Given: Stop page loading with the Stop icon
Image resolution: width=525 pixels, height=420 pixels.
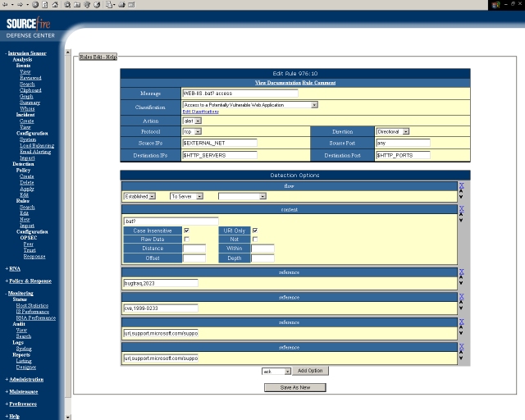Looking at the screenshot, I should pos(35,5).
